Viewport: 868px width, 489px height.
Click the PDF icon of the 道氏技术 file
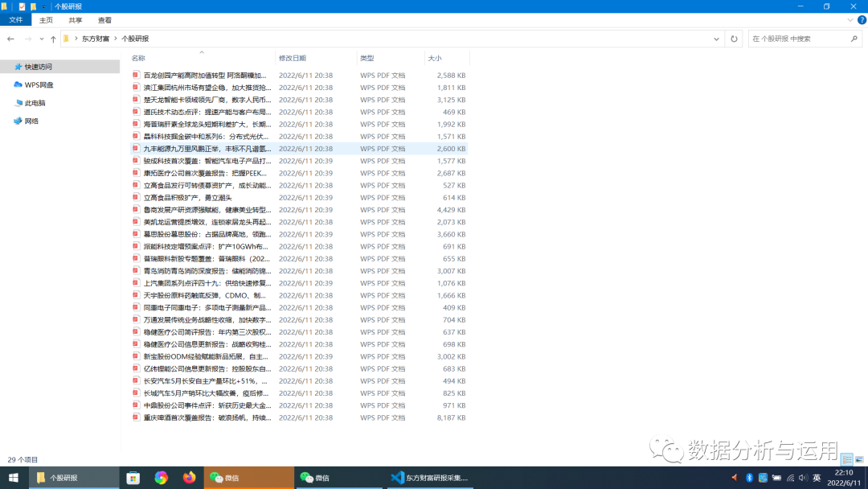(136, 111)
